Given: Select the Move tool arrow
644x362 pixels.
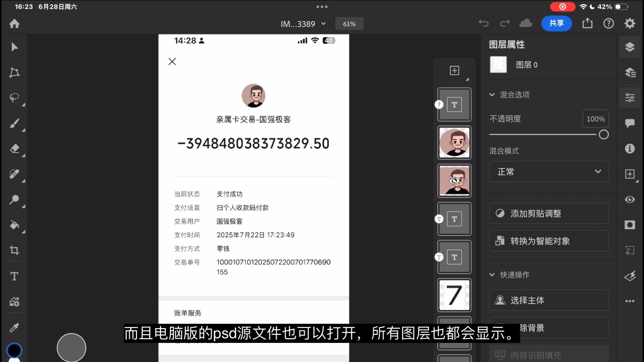Looking at the screenshot, I should 14,47.
